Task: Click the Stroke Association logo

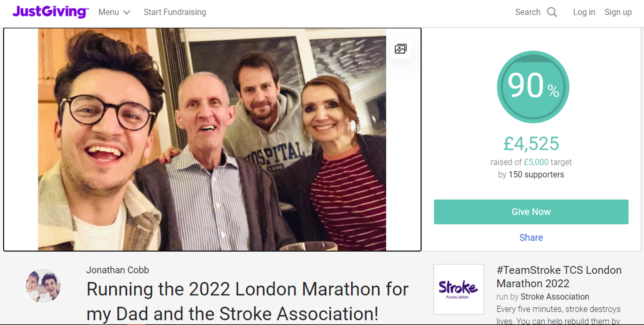Action: (x=458, y=289)
